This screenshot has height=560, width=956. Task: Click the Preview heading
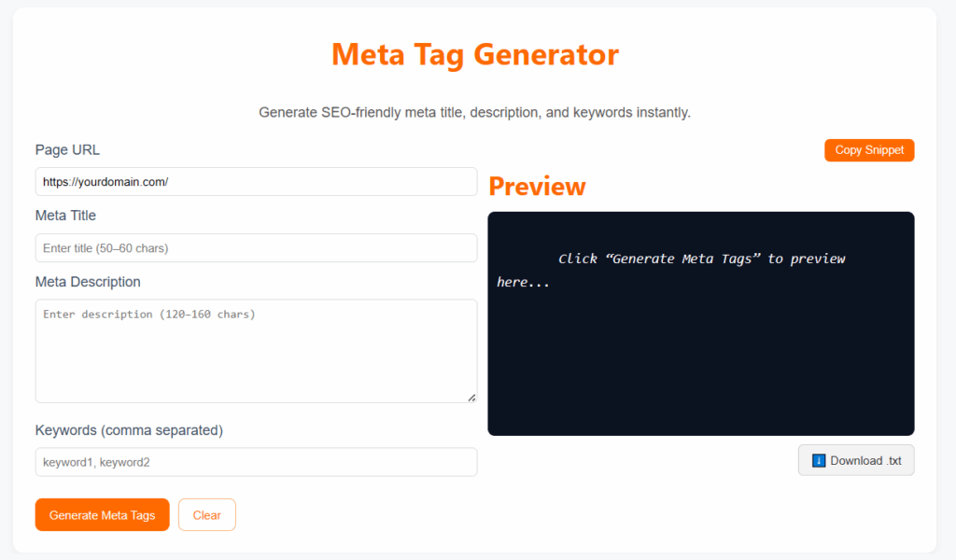(x=537, y=186)
